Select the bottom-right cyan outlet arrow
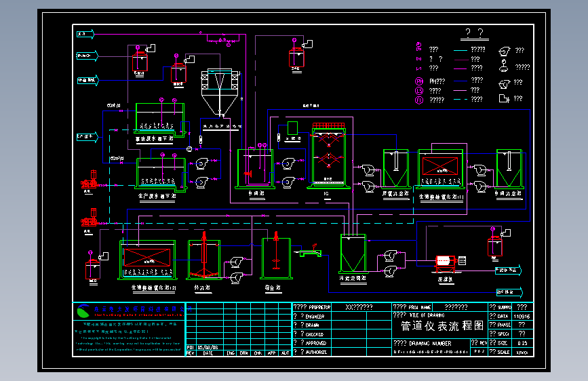The height and width of the screenshot is (381, 588). (509, 292)
